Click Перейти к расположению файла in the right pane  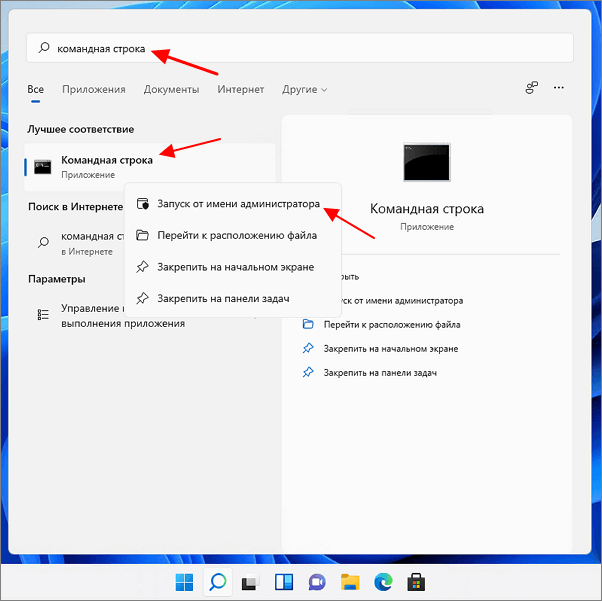point(392,325)
